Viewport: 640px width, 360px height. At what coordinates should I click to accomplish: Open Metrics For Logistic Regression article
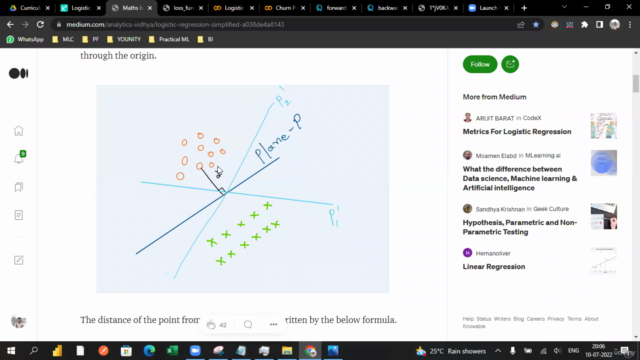click(x=517, y=131)
